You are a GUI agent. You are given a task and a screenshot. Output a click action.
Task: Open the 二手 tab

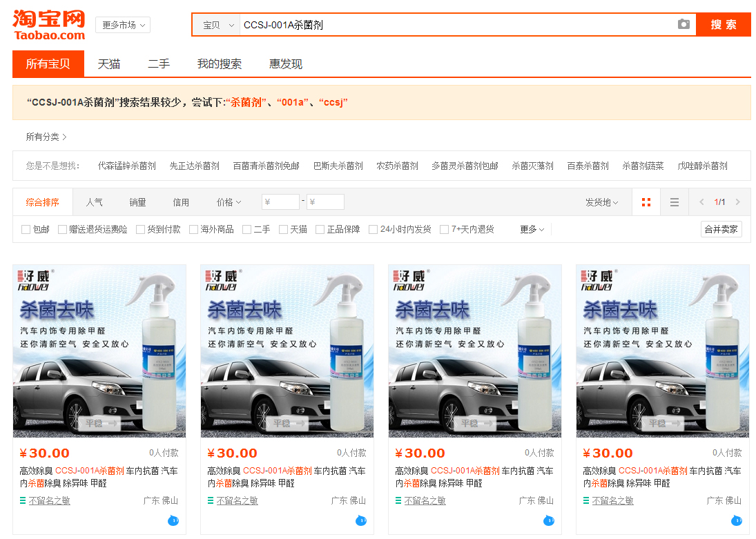pyautogui.click(x=159, y=63)
